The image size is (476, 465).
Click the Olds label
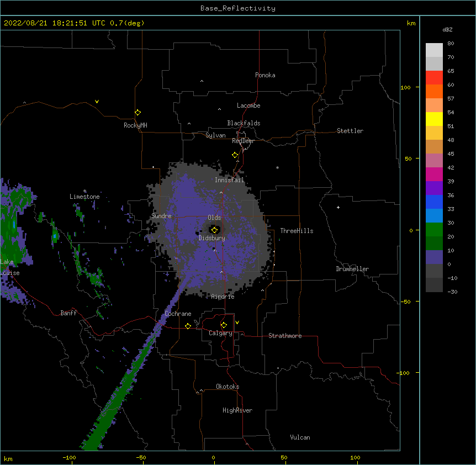(214, 218)
